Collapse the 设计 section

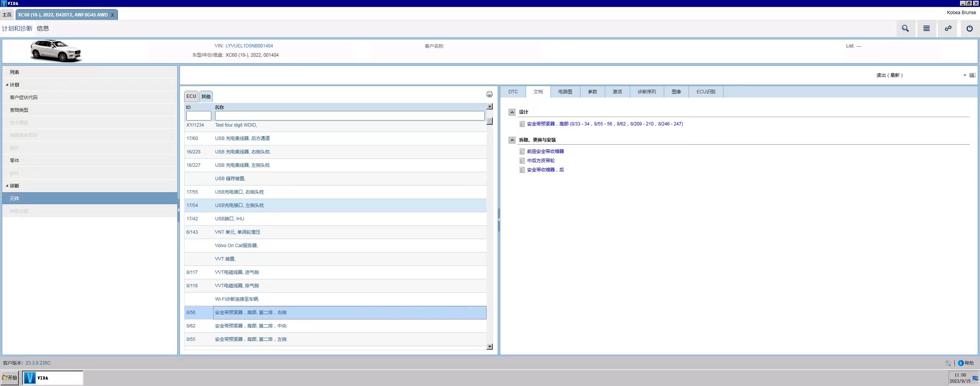(512, 112)
